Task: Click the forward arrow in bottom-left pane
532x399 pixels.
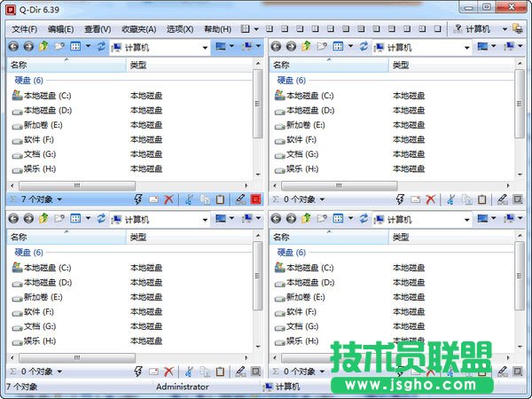Action: click(28, 218)
